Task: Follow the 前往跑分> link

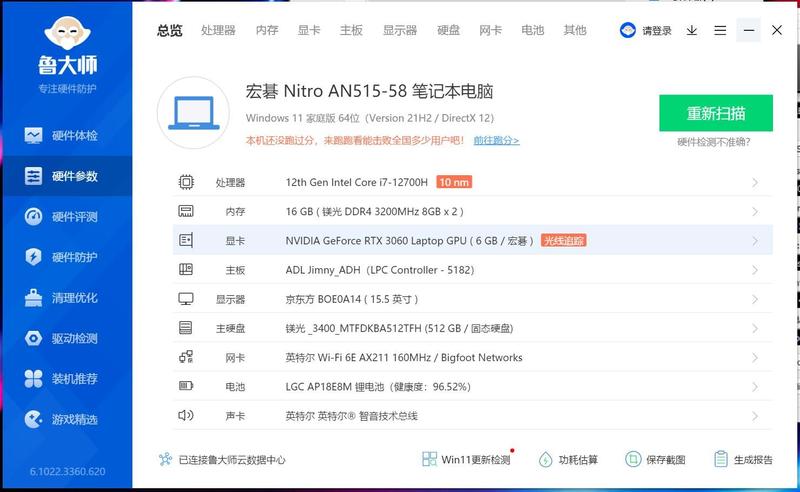Action: [496, 140]
